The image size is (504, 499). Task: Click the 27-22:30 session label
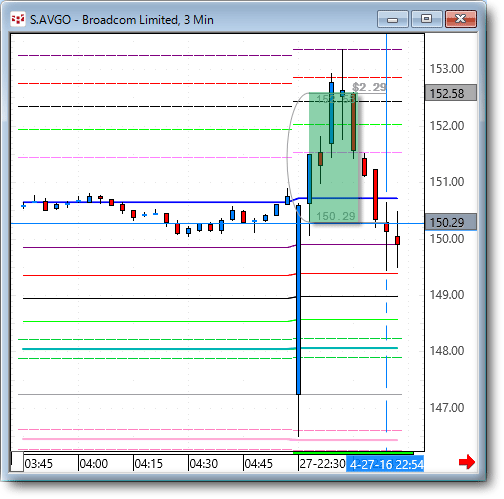pyautogui.click(x=322, y=464)
